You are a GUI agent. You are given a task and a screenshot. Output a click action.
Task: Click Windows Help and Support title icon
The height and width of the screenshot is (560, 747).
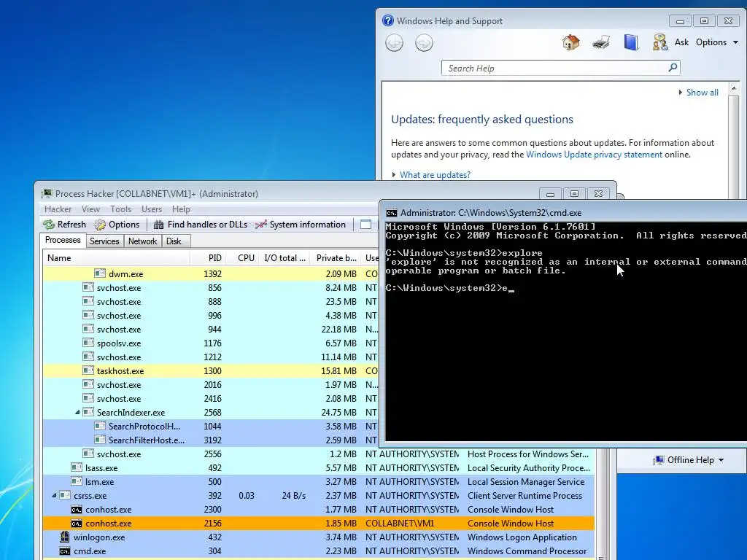pyautogui.click(x=388, y=20)
